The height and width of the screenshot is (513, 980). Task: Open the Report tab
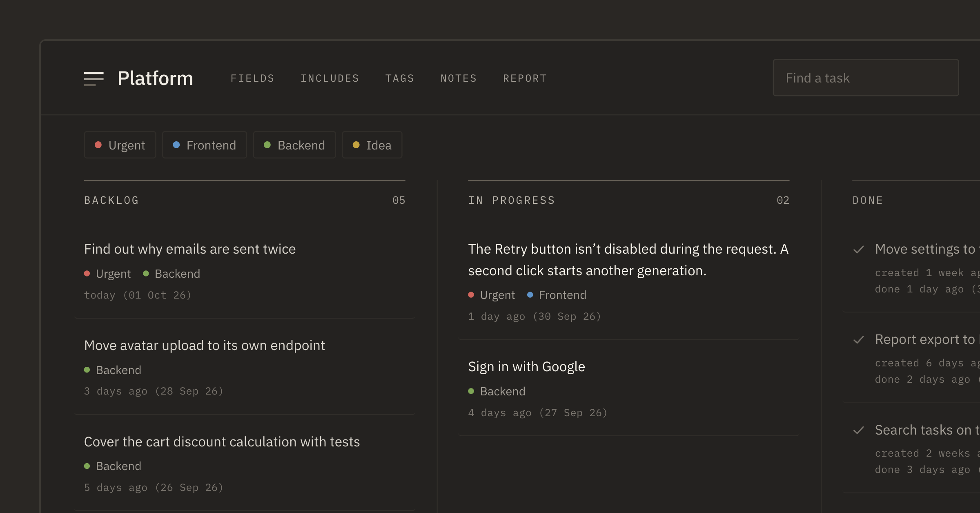[x=525, y=78]
